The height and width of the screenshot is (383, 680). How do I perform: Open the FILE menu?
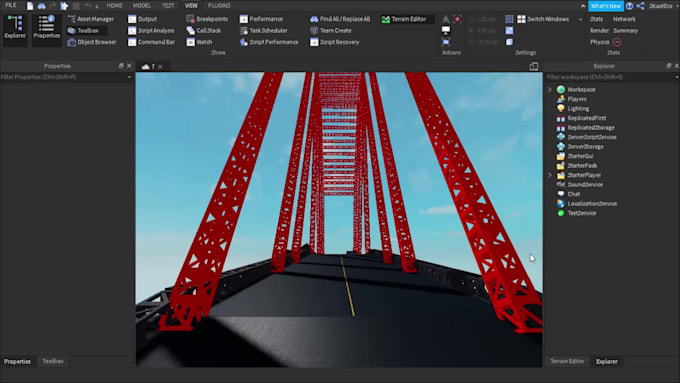(x=11, y=6)
